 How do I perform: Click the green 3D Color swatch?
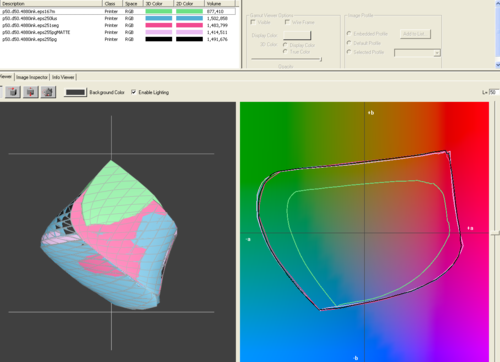tap(159, 11)
